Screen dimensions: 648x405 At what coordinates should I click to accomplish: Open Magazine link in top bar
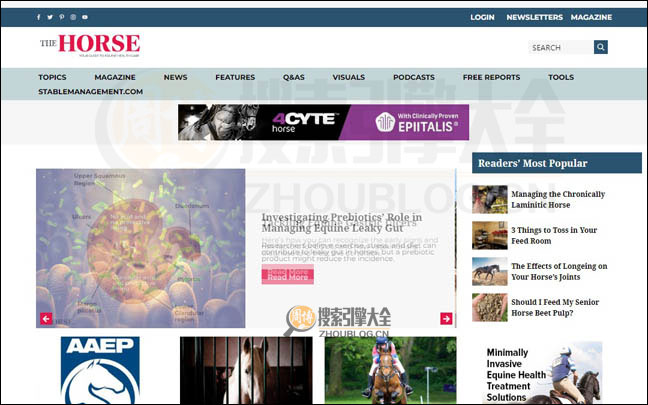click(591, 17)
